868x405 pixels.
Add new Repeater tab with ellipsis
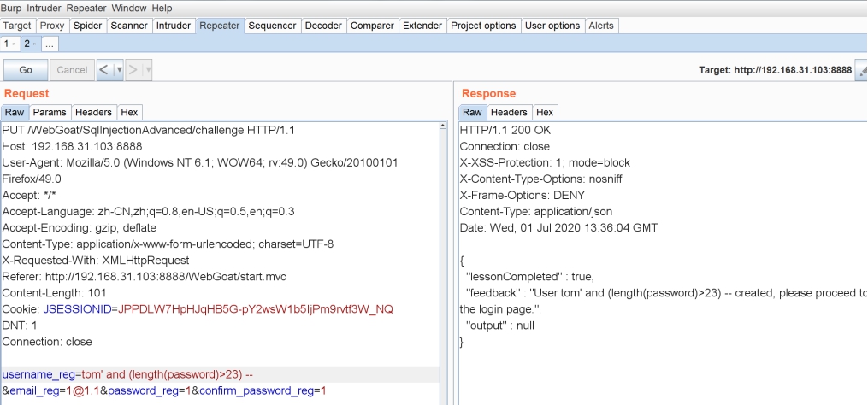[x=50, y=44]
